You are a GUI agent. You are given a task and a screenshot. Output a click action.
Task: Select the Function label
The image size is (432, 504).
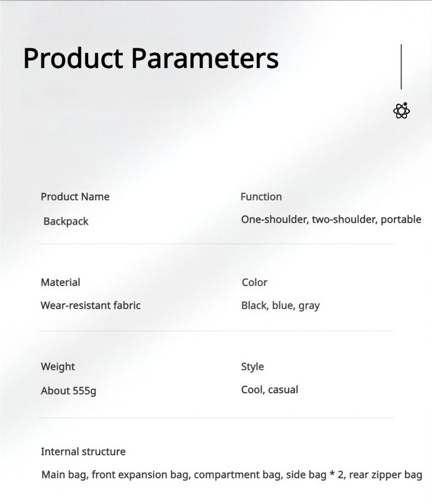pos(261,197)
